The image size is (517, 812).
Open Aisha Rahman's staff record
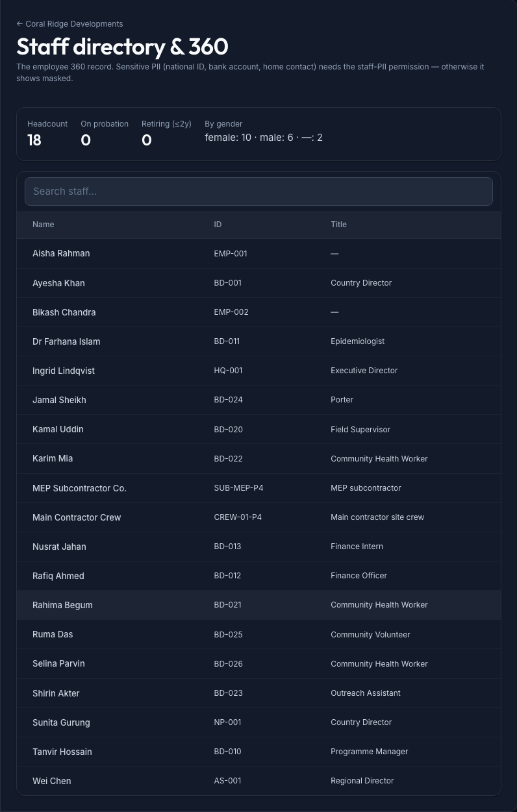click(258, 254)
